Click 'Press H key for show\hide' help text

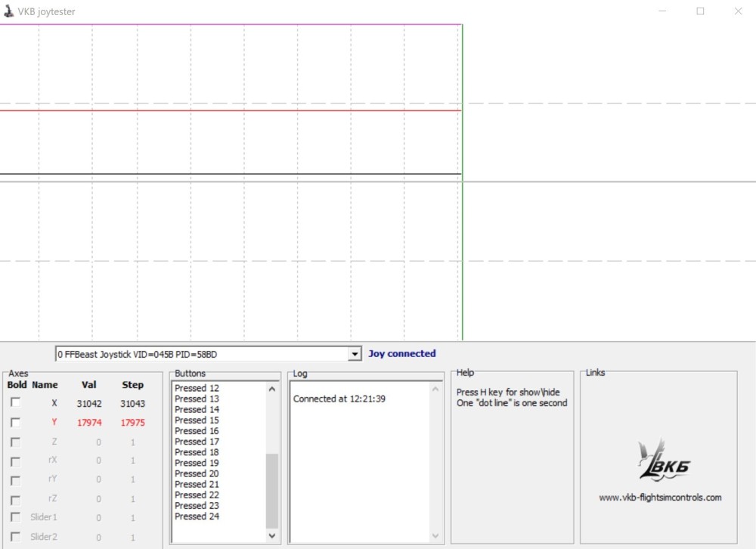point(508,392)
